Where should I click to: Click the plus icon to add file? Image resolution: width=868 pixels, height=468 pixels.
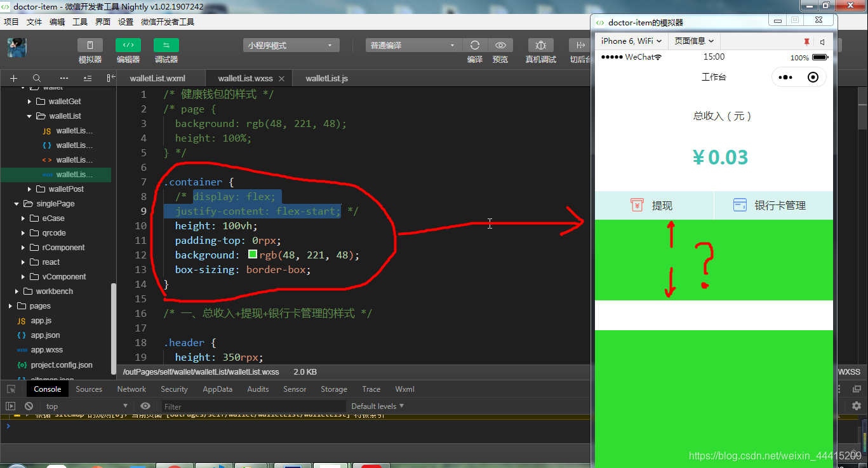click(x=13, y=78)
